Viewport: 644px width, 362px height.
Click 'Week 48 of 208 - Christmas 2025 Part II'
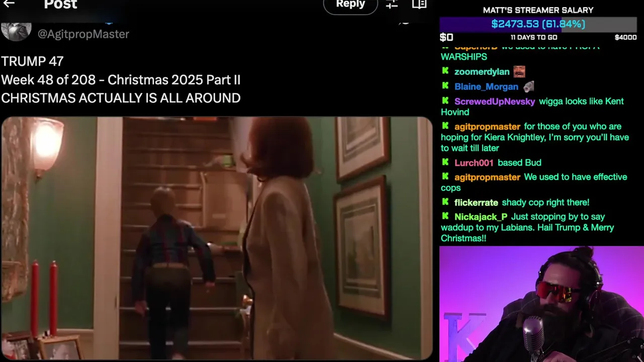pyautogui.click(x=121, y=80)
